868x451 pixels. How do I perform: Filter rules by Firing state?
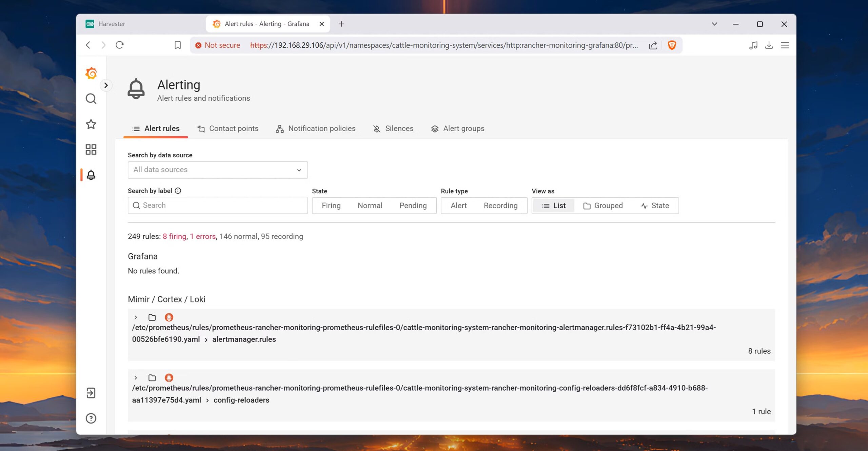pos(331,205)
